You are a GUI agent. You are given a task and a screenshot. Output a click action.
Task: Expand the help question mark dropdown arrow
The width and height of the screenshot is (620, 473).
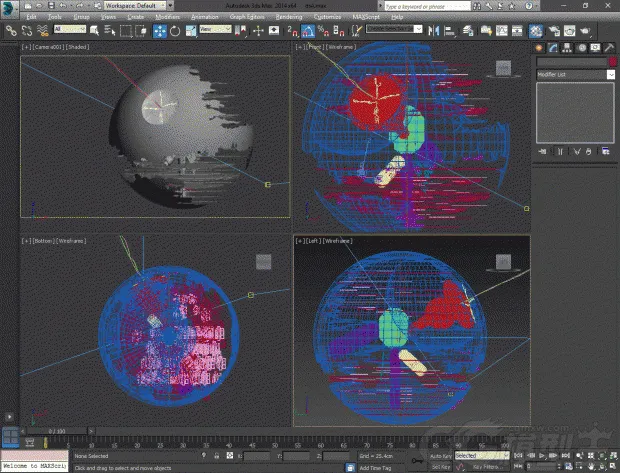pyautogui.click(x=539, y=6)
